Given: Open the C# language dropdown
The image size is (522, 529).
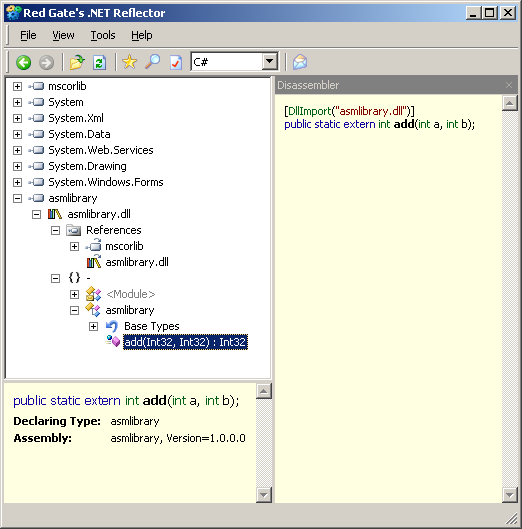Looking at the screenshot, I should click(x=269, y=62).
